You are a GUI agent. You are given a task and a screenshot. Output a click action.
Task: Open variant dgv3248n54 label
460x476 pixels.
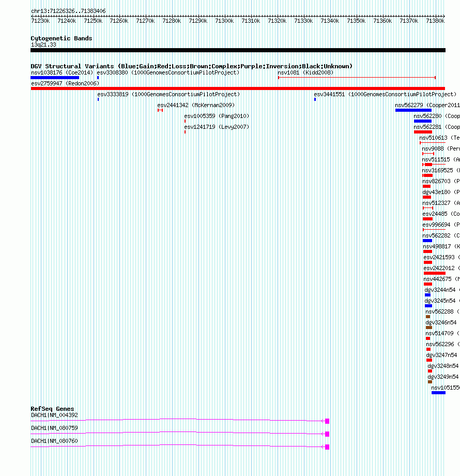[443, 366]
